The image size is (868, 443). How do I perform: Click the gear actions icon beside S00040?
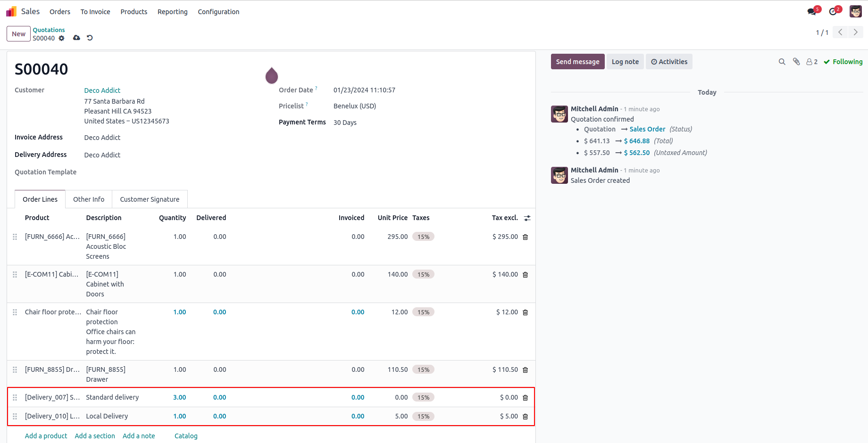pyautogui.click(x=61, y=38)
